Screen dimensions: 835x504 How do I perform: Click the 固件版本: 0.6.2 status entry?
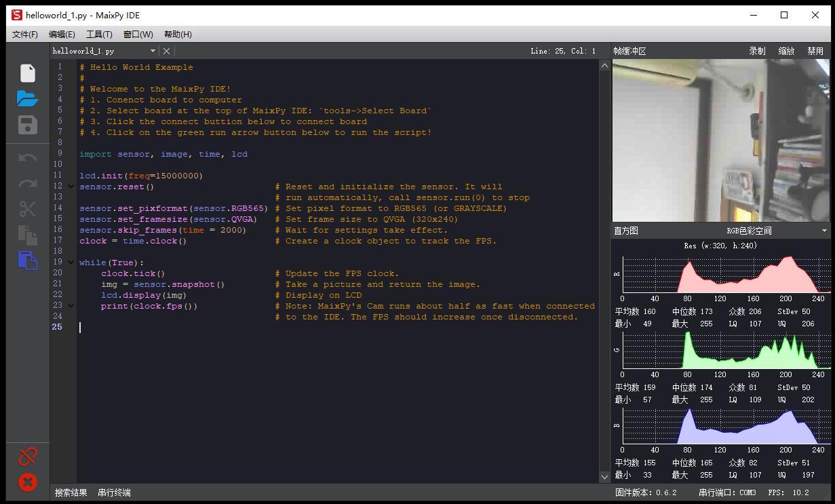(x=646, y=492)
